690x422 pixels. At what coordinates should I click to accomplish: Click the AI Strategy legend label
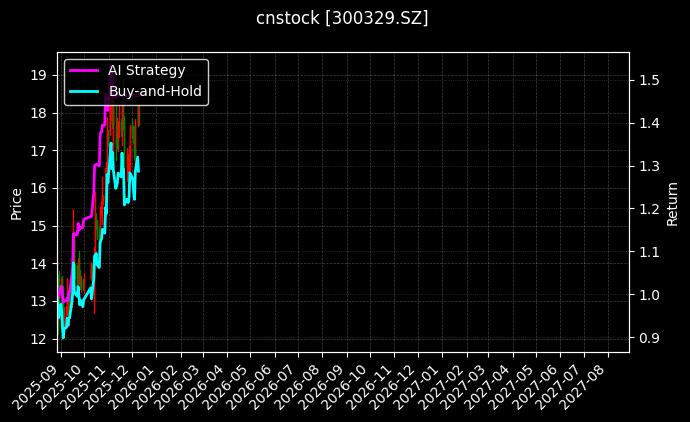pyautogui.click(x=147, y=70)
